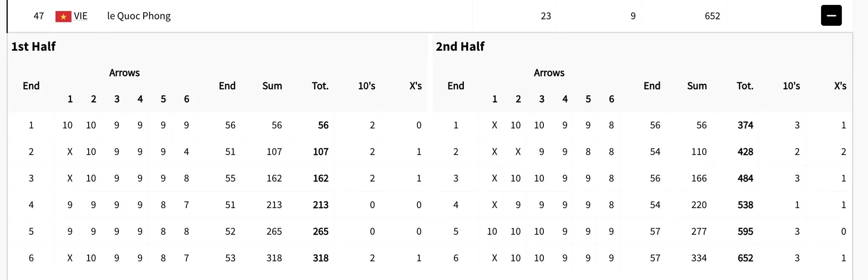Click the Vietnam flag icon
Viewport: 868px width, 280px height.
pos(63,17)
